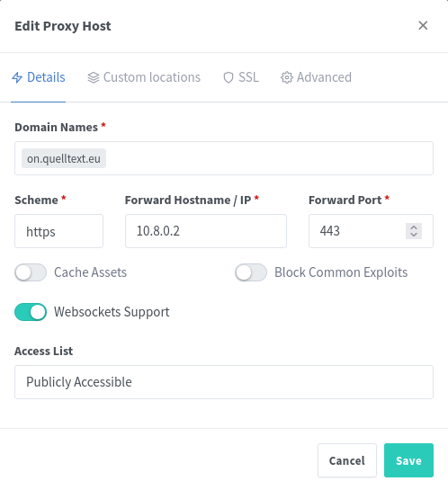
Task: Click the Cancel button
Action: [x=347, y=460]
